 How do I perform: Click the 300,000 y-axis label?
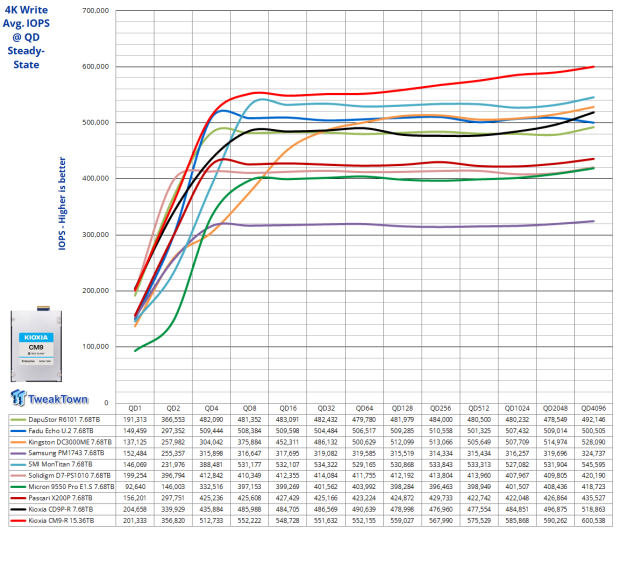click(96, 235)
